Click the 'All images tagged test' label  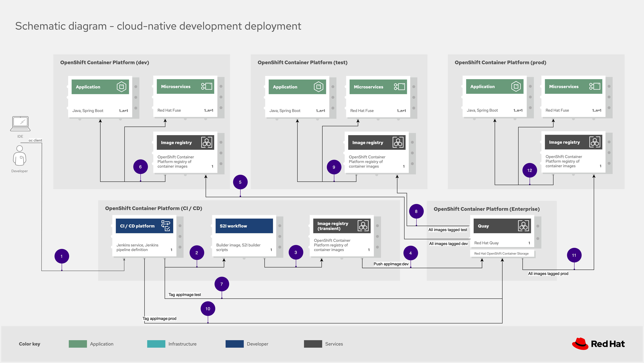(448, 230)
